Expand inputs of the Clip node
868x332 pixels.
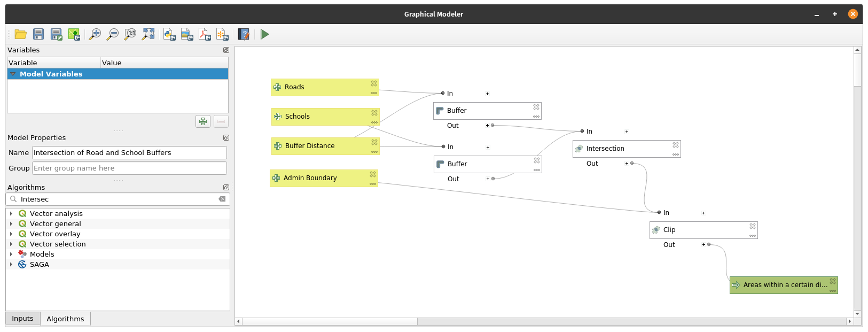click(703, 213)
